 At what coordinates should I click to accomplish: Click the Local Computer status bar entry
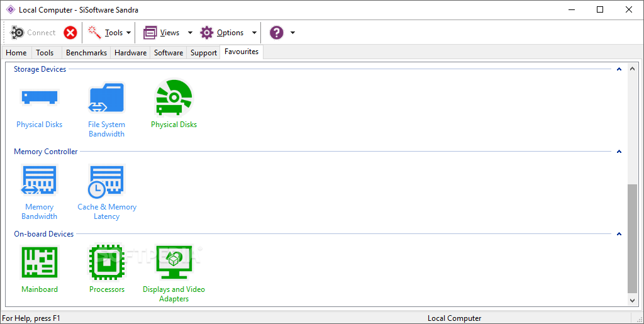pyautogui.click(x=454, y=318)
